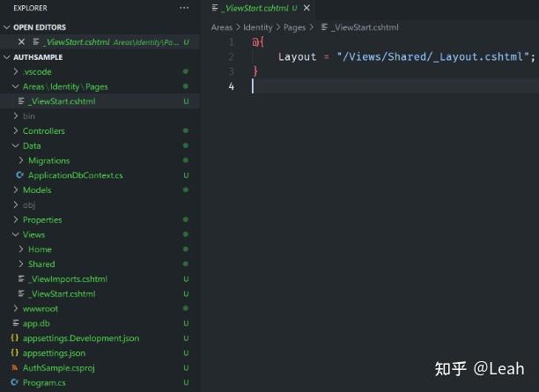Viewport: 539px width, 392px height.
Task: Click git status dot beside Controllers
Action: click(x=186, y=130)
